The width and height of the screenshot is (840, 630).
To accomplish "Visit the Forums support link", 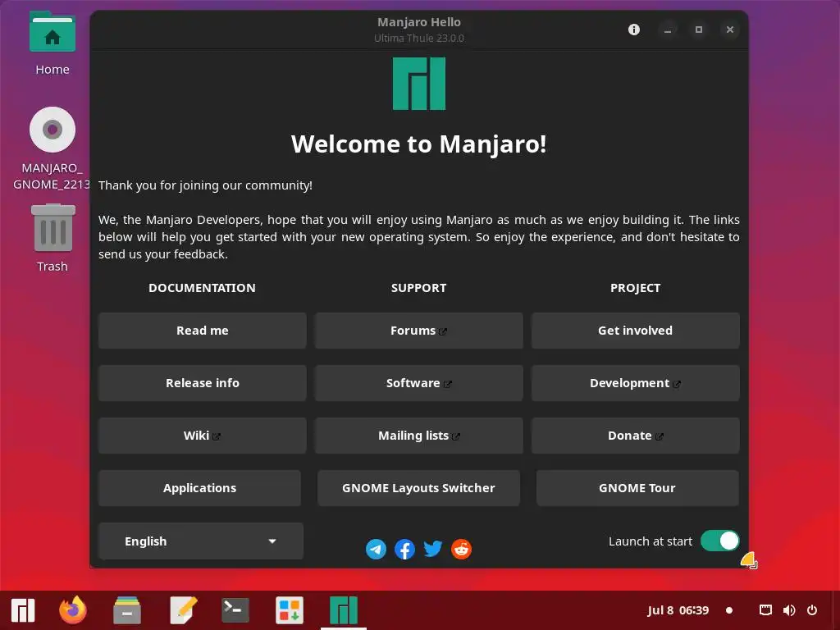I will tap(419, 331).
